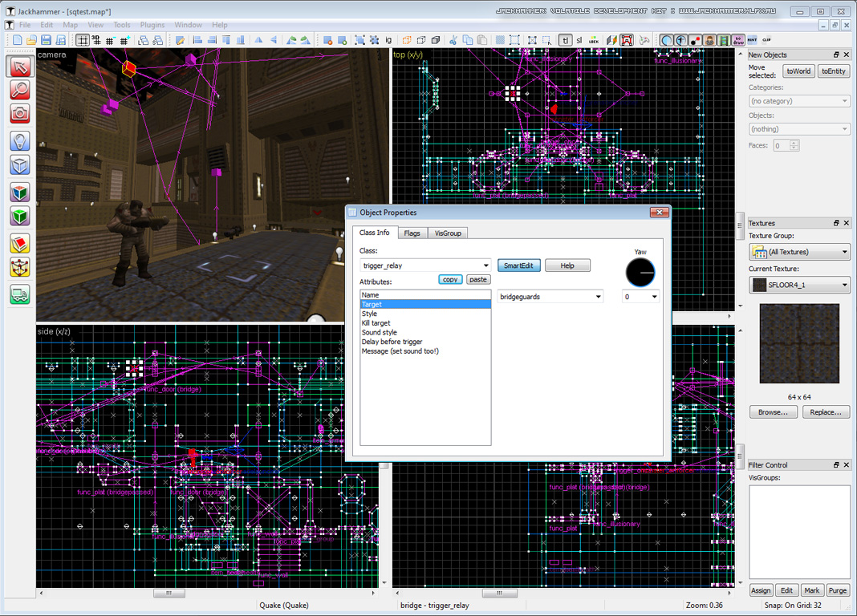This screenshot has height=616, width=857.
Task: Click the green truck tool icon
Action: click(x=20, y=294)
